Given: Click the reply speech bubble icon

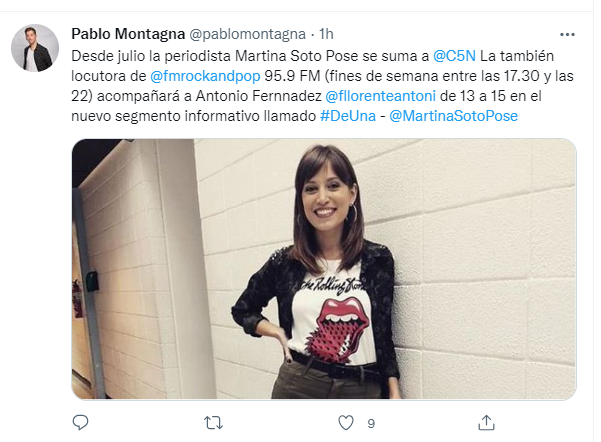Looking at the screenshot, I should click(80, 422).
